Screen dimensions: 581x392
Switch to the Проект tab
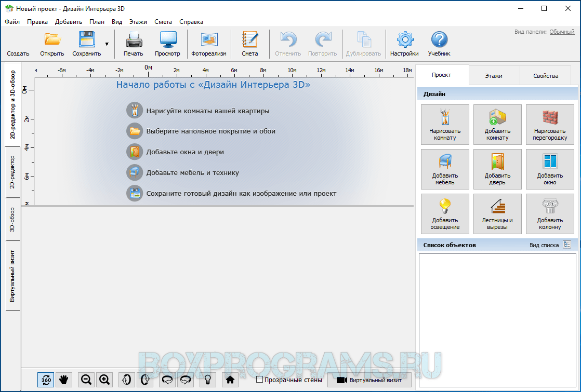pyautogui.click(x=441, y=75)
